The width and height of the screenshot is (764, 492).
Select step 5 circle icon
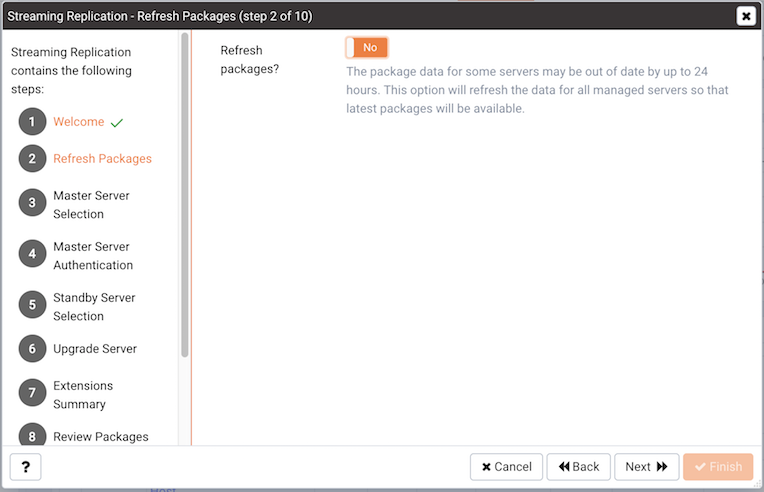pos(32,304)
